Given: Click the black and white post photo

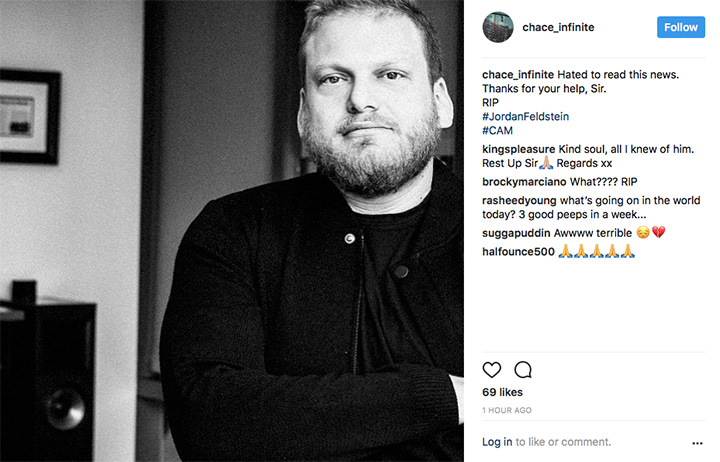Looking at the screenshot, I should click(x=232, y=231).
